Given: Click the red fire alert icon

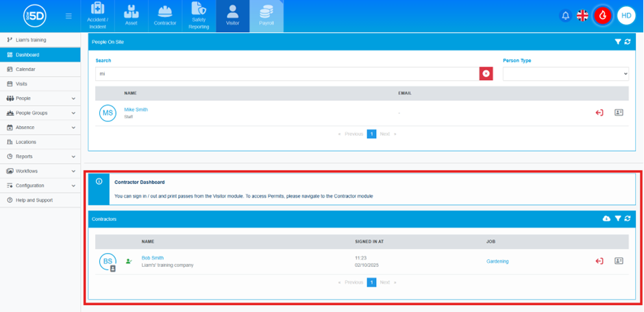Looking at the screenshot, I should [x=604, y=16].
